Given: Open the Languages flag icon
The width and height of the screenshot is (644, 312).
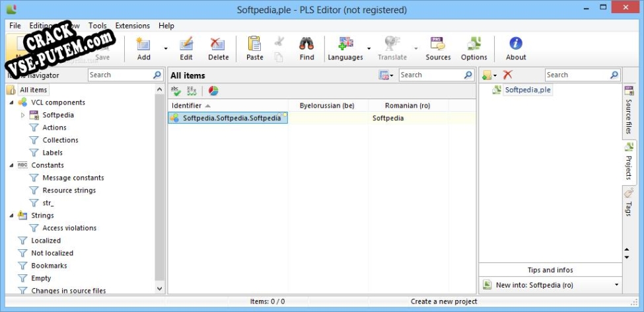Looking at the screenshot, I should coord(345,44).
